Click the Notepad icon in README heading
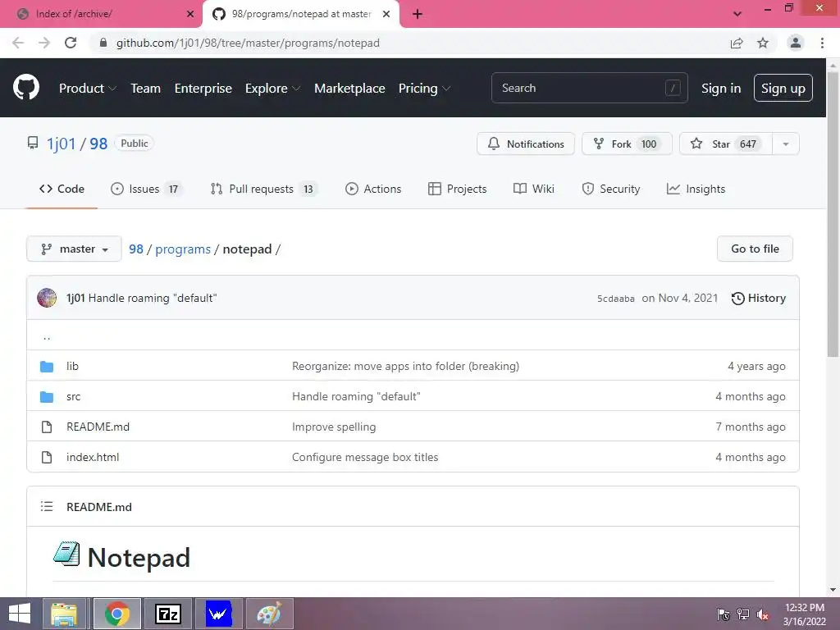Image resolution: width=840 pixels, height=630 pixels. [67, 554]
